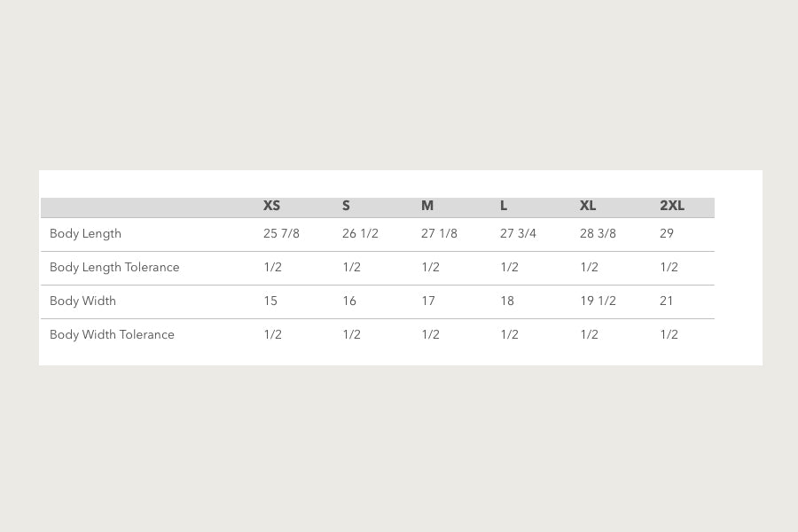This screenshot has width=798, height=532.
Task: Click the XS column header
Action: [271, 206]
